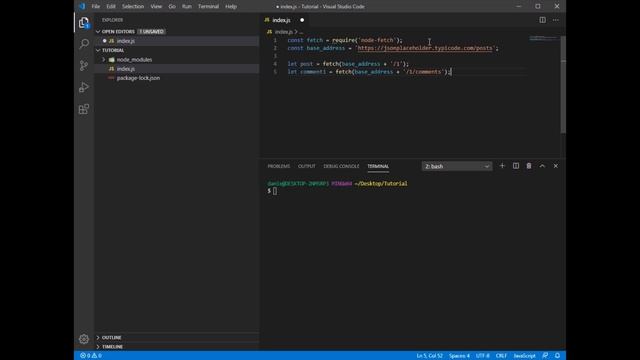Open the File menu

click(96, 7)
